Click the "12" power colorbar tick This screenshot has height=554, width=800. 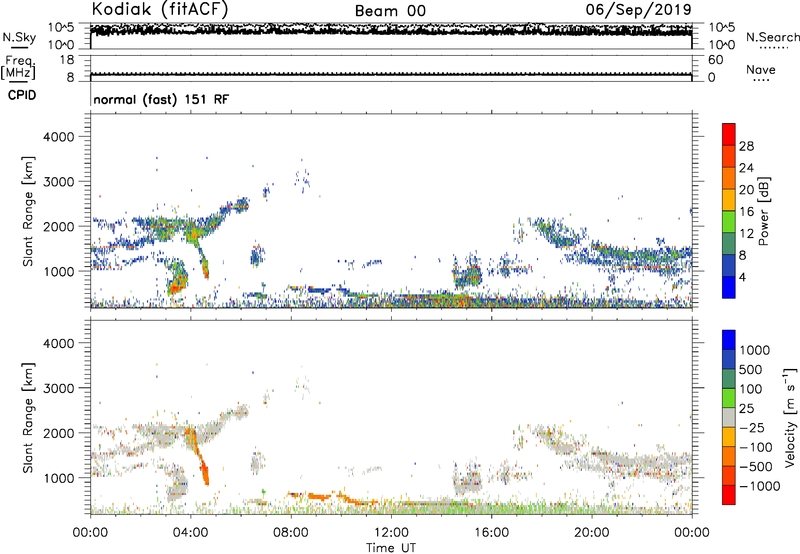[x=746, y=234]
